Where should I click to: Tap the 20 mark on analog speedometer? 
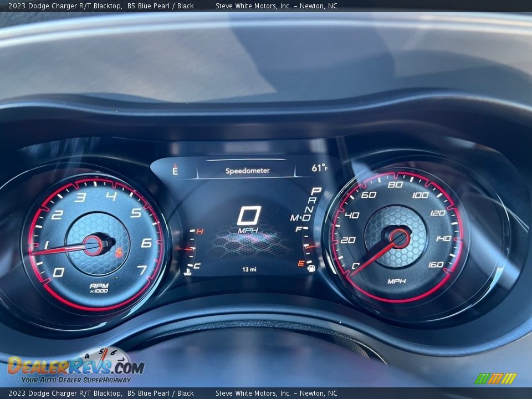pyautogui.click(x=348, y=240)
